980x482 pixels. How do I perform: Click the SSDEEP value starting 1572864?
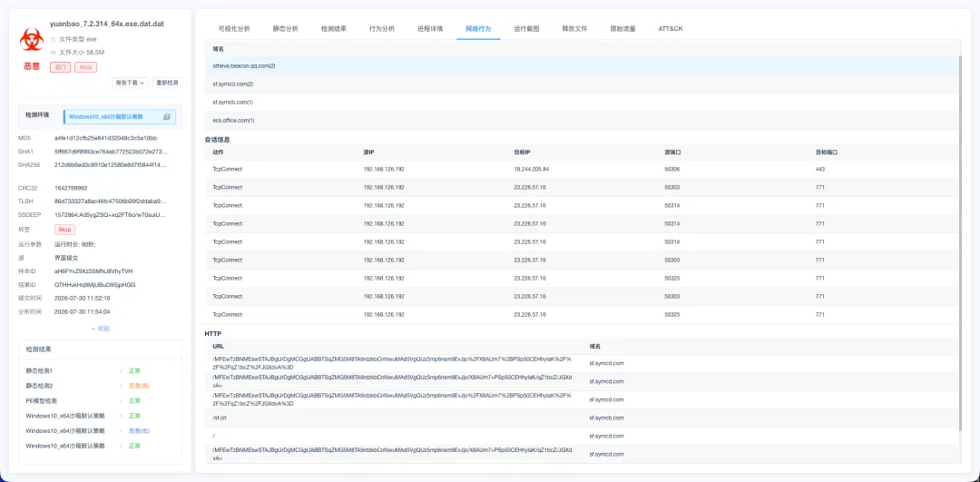point(111,215)
